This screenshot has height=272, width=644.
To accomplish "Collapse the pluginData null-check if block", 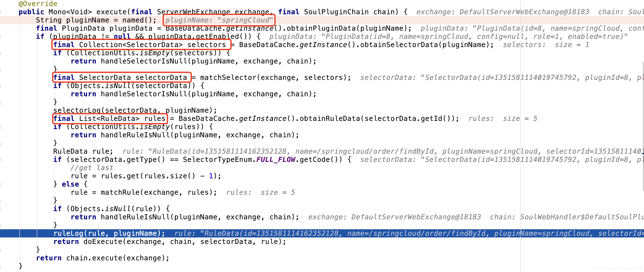I will coord(1,37).
